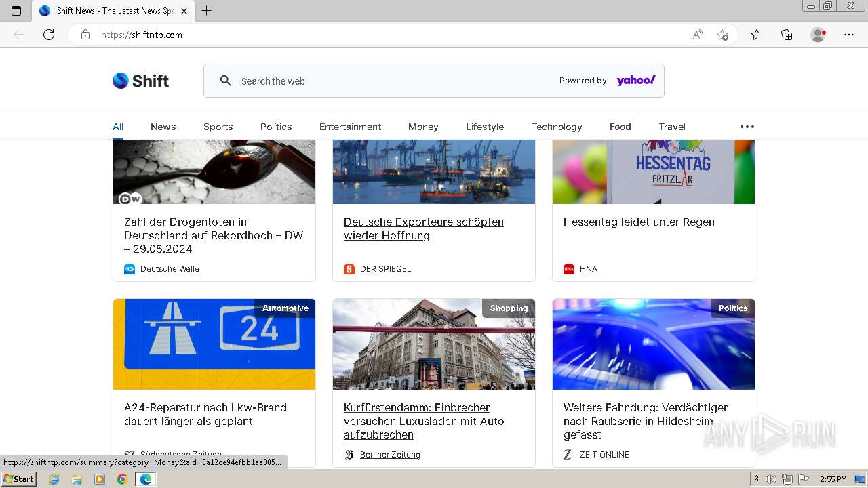Open a new browser tab
This screenshot has width=868, height=488.
207,11
